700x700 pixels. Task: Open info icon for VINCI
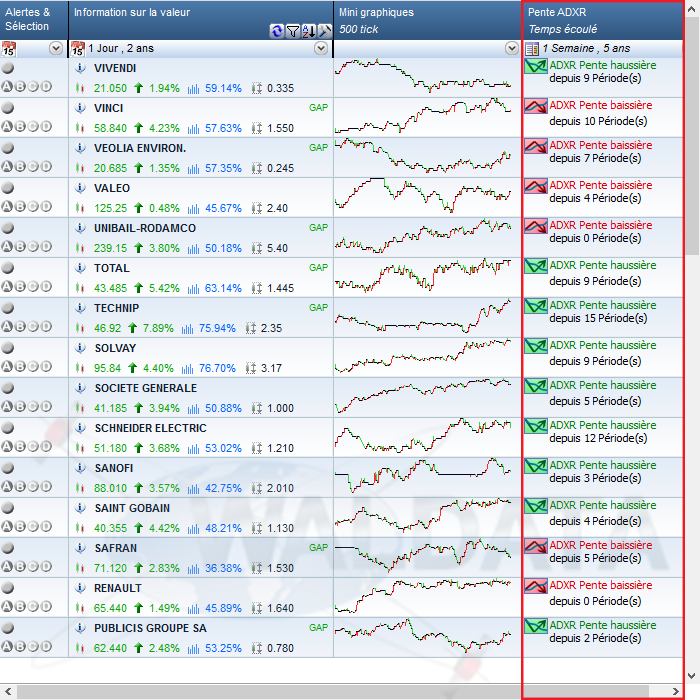(x=80, y=108)
